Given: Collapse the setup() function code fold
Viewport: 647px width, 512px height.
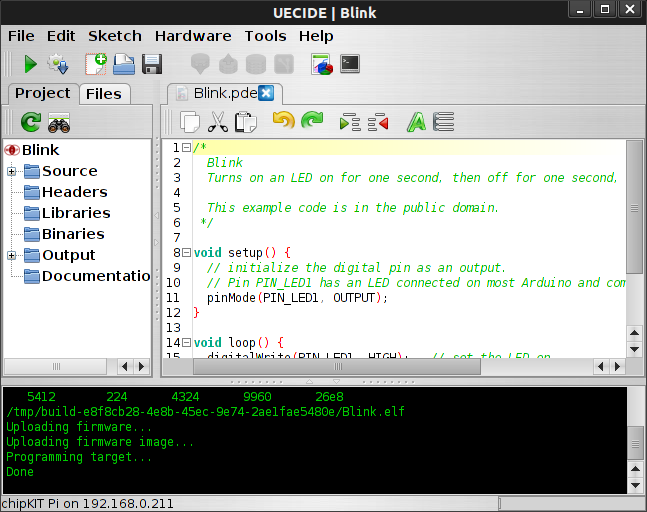Looking at the screenshot, I should tap(187, 253).
